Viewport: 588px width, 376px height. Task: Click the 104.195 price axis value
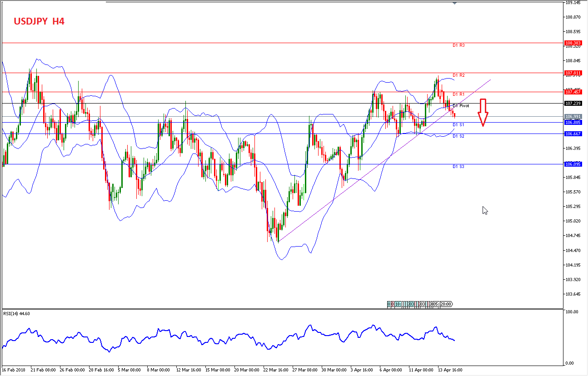[573, 265]
